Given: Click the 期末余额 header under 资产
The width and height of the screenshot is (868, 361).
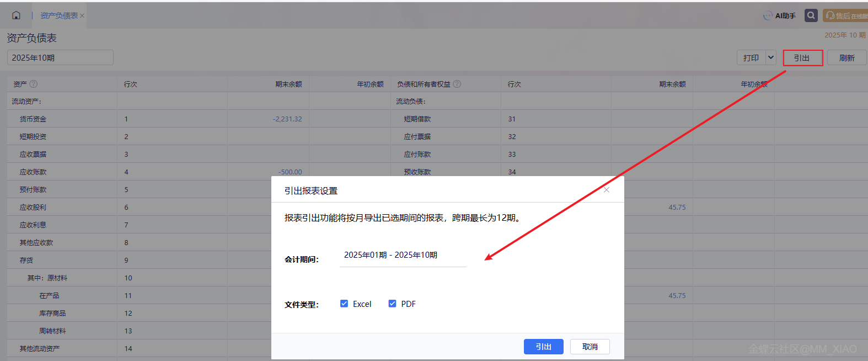Looking at the screenshot, I should pyautogui.click(x=289, y=84).
